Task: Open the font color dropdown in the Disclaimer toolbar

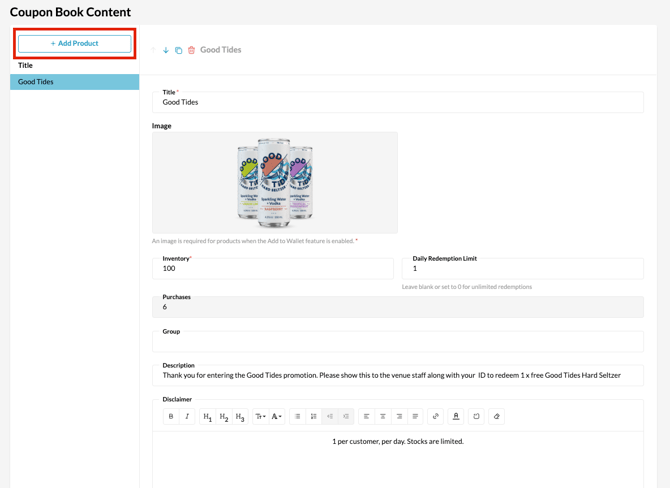Action: pyautogui.click(x=276, y=416)
